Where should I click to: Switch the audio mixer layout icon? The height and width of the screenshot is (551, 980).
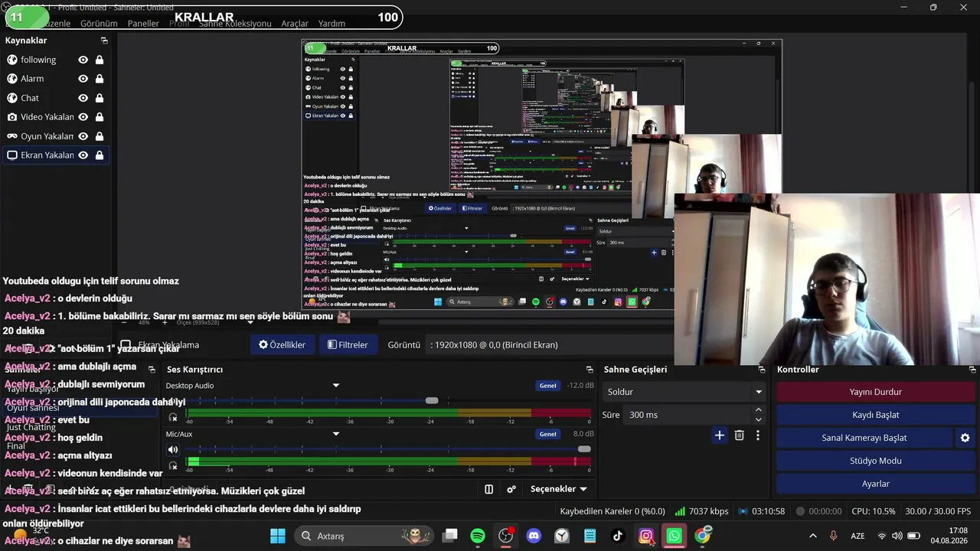(489, 489)
